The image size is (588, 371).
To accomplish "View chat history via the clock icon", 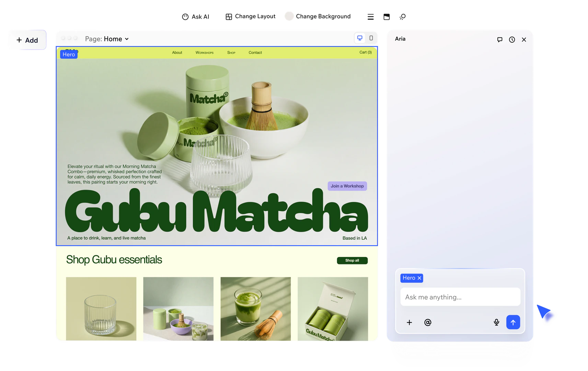I will point(512,40).
